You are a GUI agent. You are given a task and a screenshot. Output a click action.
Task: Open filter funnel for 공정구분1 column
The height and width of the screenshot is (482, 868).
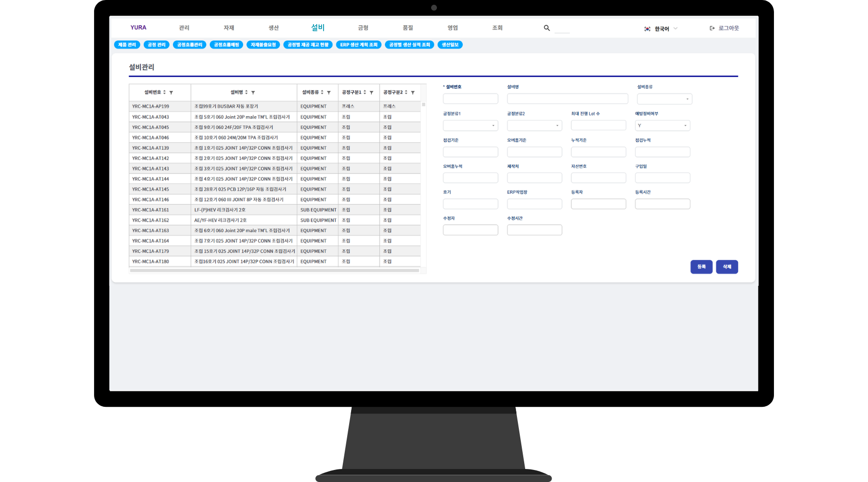371,93
